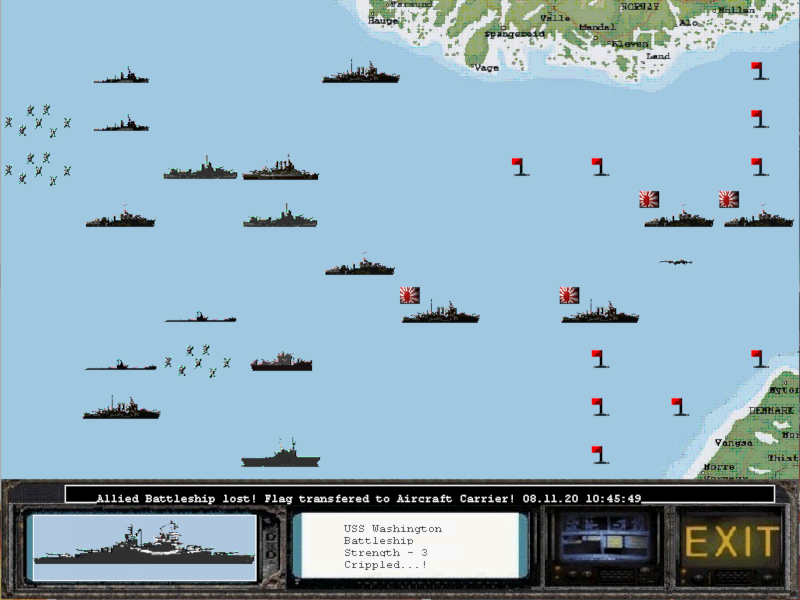
Task: Select the allied ship below the left ship of the pair, far left
Action: coord(120,216)
